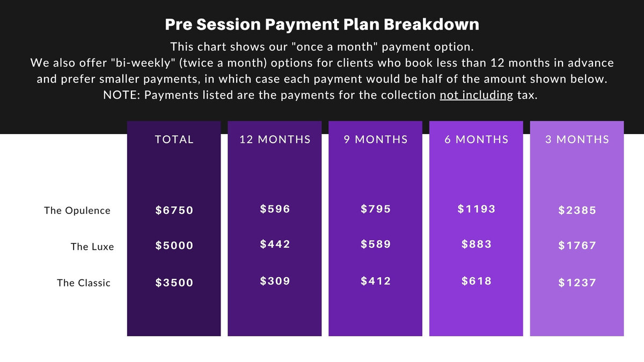644x362 pixels.
Task: Click the Pre Session Payment Plan Breakdown title
Action: 321,25
